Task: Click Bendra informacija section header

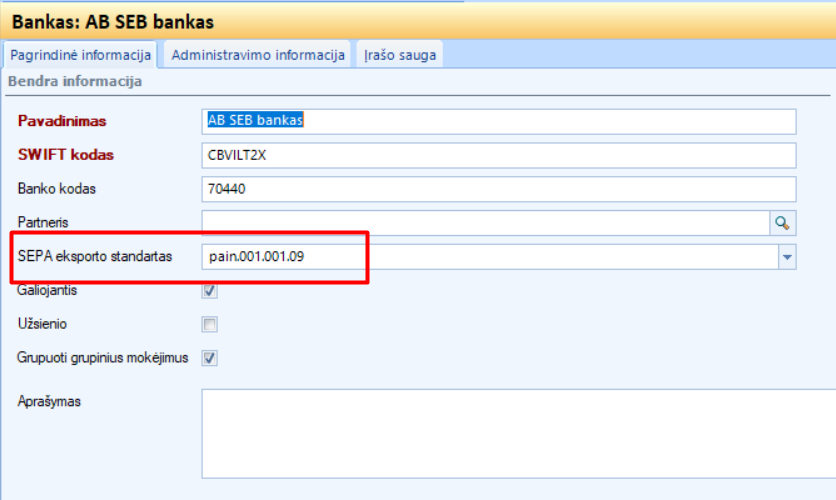Action: point(75,82)
